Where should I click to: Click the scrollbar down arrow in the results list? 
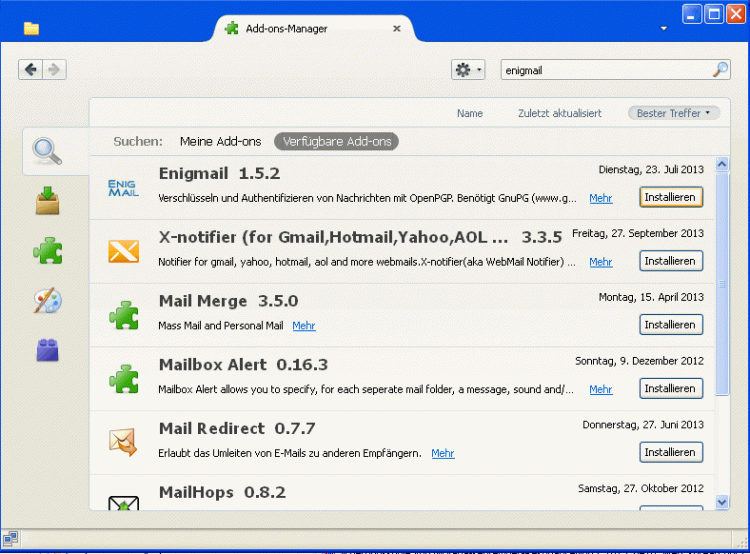723,501
